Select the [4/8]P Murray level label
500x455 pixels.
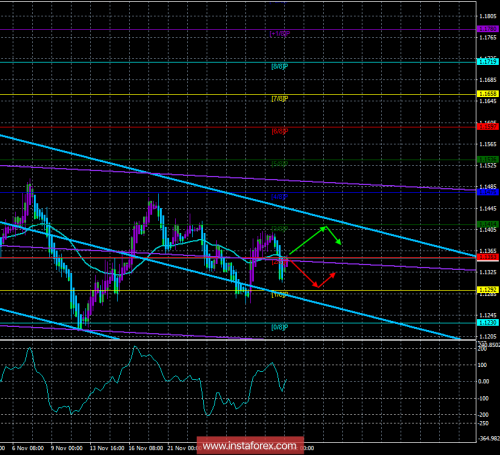(280, 197)
